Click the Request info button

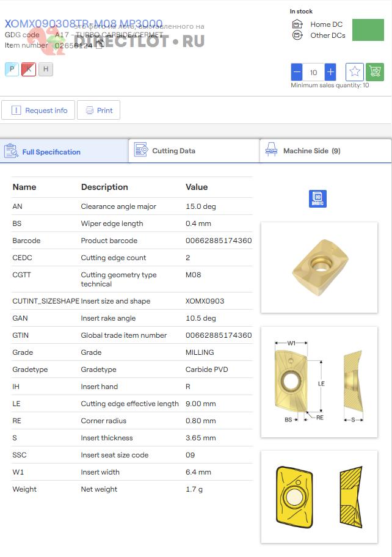click(38, 111)
